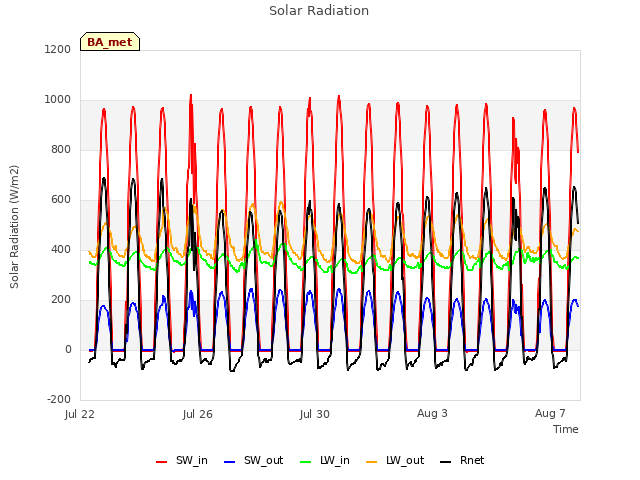Click the black Rnet legend color marker

[x=446, y=462]
